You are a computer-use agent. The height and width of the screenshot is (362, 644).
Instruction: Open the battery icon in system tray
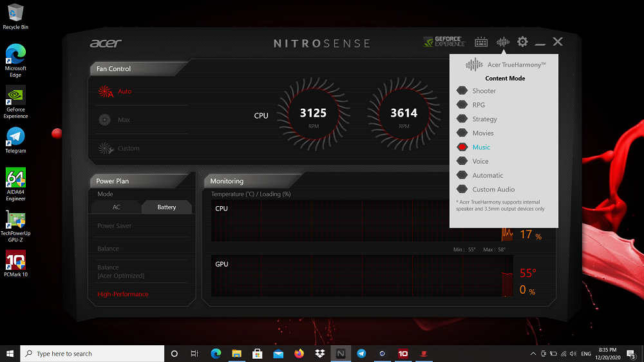click(554, 354)
